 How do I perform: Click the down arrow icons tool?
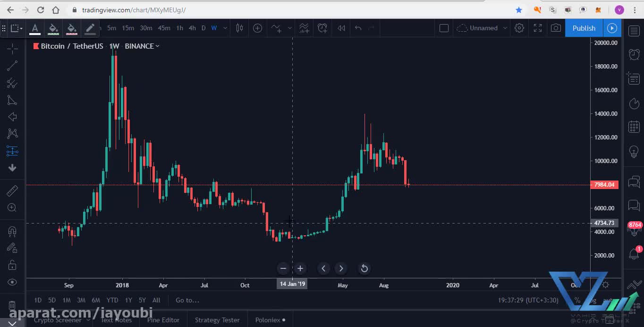point(12,168)
